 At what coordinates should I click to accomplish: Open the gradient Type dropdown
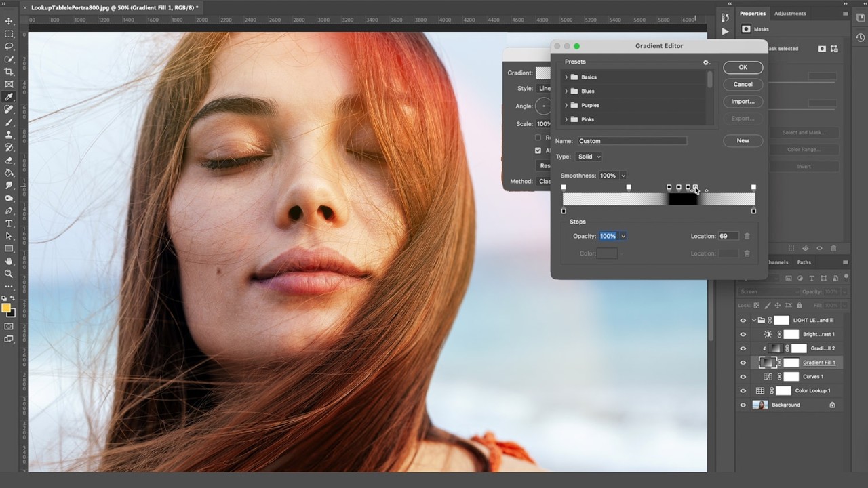[589, 157]
